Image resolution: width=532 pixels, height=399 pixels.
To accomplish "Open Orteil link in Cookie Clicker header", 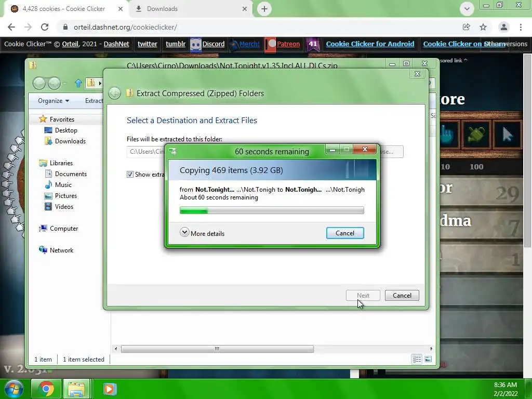I will (70, 44).
